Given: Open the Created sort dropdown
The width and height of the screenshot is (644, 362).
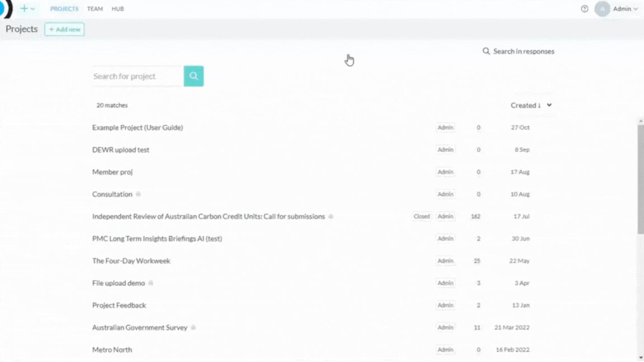Looking at the screenshot, I should pyautogui.click(x=531, y=106).
